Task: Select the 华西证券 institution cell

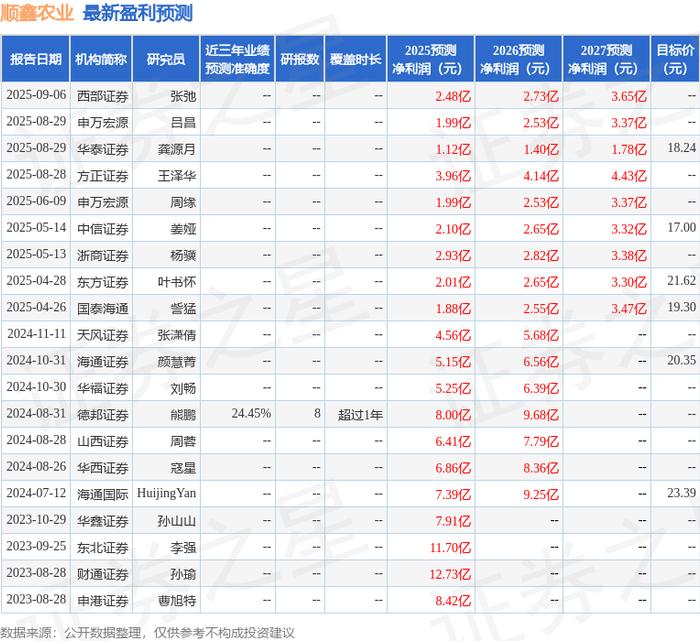Action: click(x=103, y=468)
